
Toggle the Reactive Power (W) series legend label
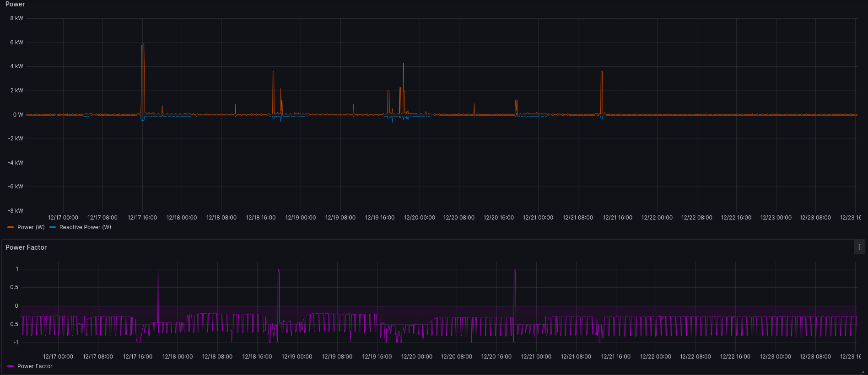85,227
